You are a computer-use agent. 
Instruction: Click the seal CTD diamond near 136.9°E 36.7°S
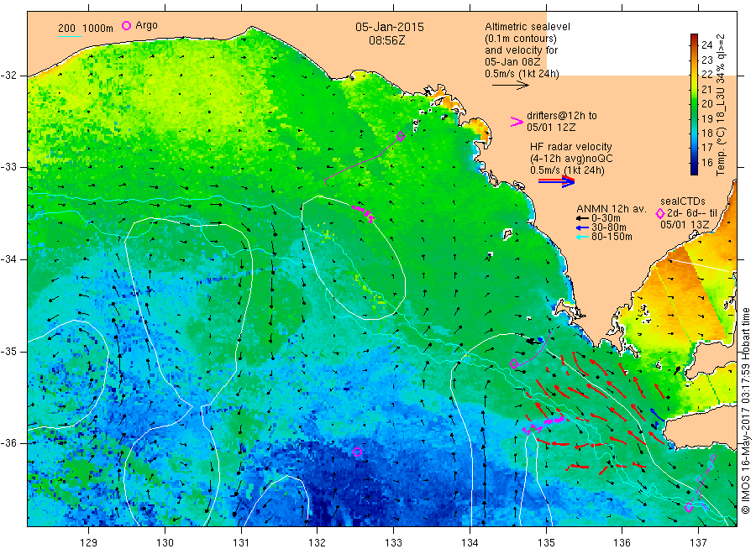[x=689, y=507]
